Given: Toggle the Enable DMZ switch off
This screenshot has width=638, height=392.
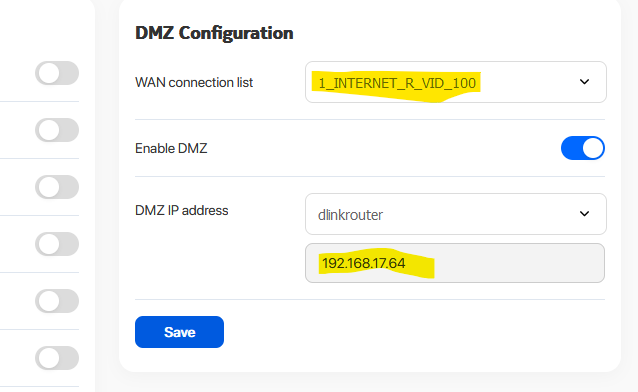Looking at the screenshot, I should click(583, 148).
